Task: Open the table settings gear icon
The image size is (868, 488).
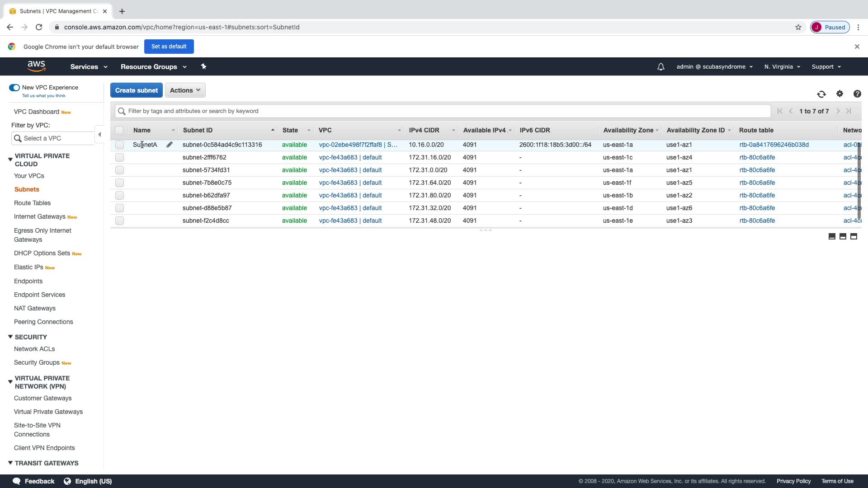Action: 840,94
